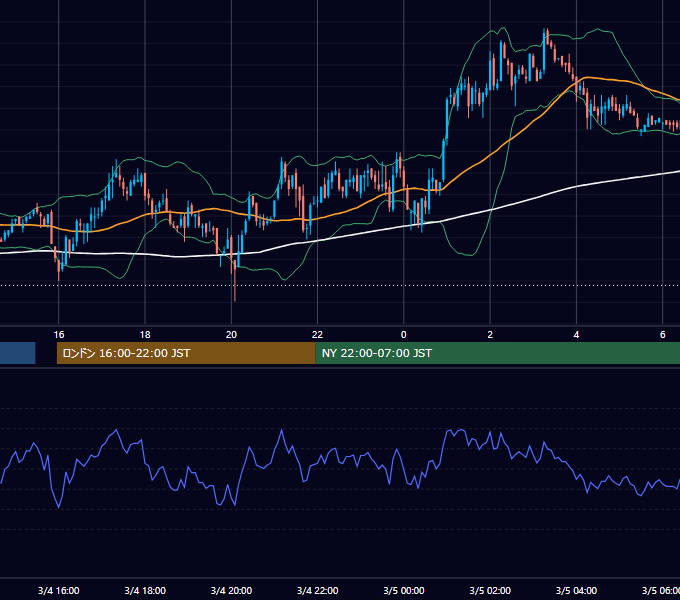Click the 3/4 22:00 date label

[317, 591]
